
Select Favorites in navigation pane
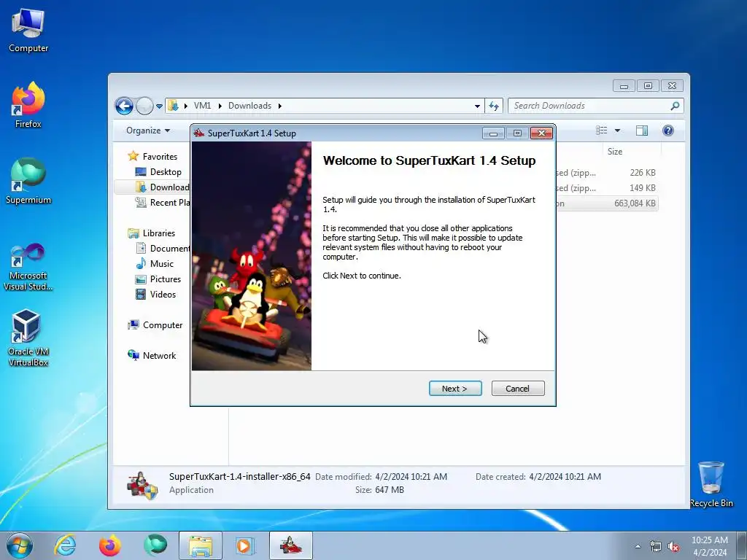click(153, 156)
